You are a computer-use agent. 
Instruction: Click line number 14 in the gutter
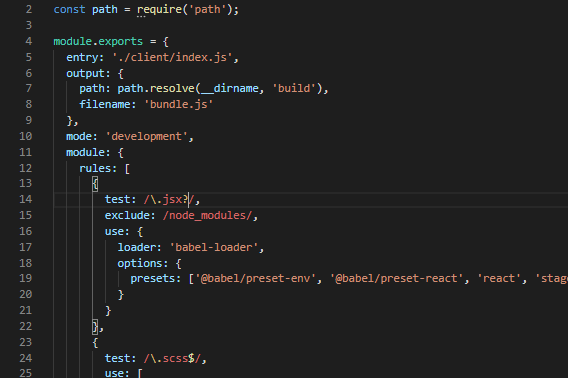pyautogui.click(x=25, y=199)
